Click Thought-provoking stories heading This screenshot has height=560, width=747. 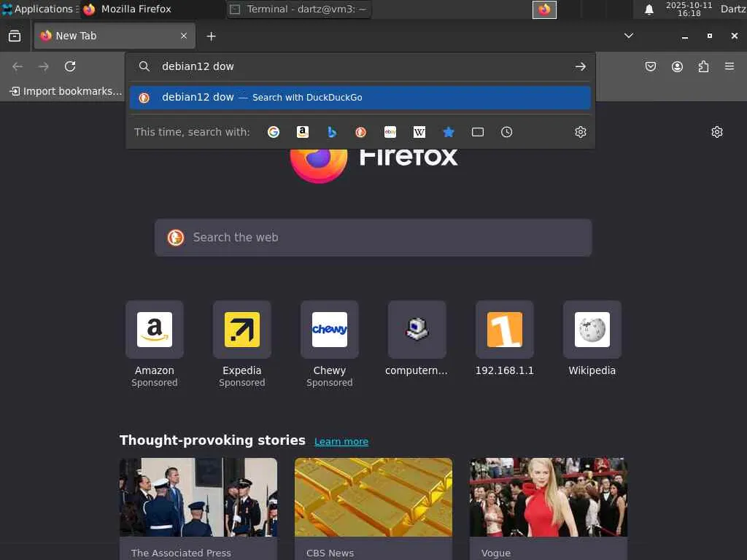pyautogui.click(x=212, y=440)
